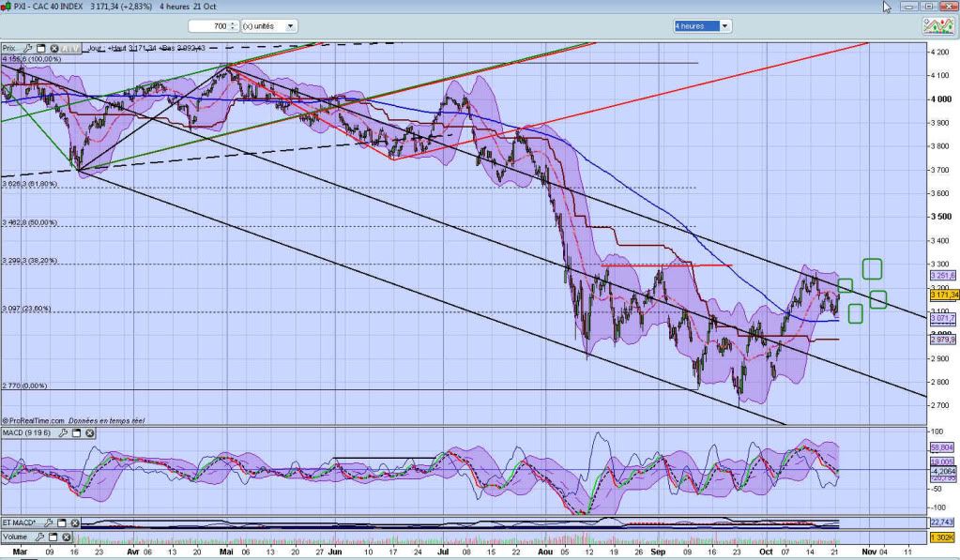
Task: Remove the MACD indicator panel
Action: pos(89,432)
